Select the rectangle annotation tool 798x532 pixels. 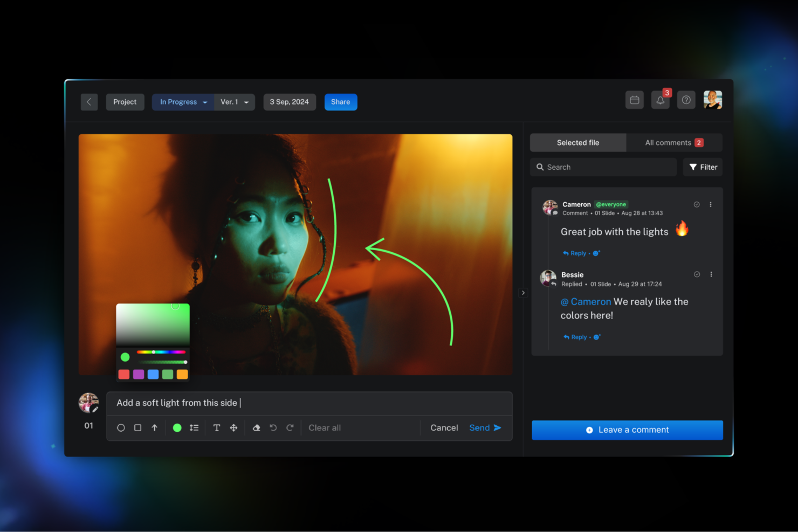[137, 427]
